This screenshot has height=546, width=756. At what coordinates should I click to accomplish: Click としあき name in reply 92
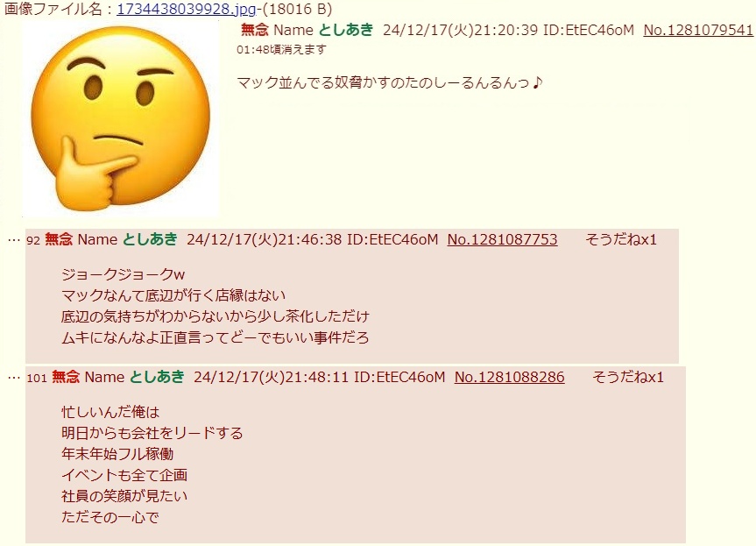point(150,239)
